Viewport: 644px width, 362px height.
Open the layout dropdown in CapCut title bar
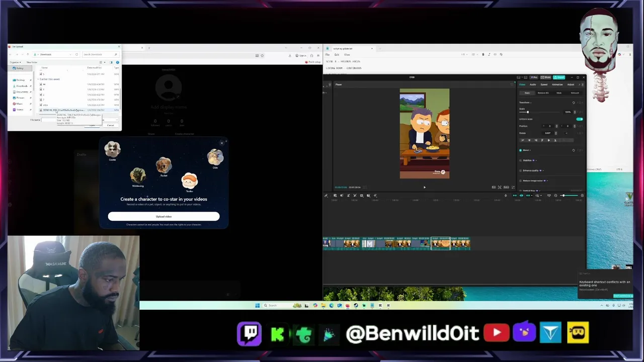coord(520,77)
